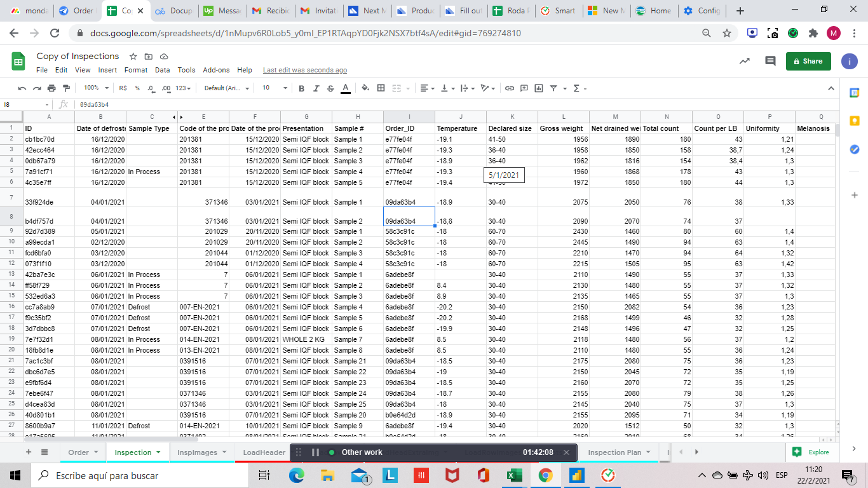Toggle strikethrough formatting
The width and height of the screenshot is (868, 488).
click(x=330, y=88)
